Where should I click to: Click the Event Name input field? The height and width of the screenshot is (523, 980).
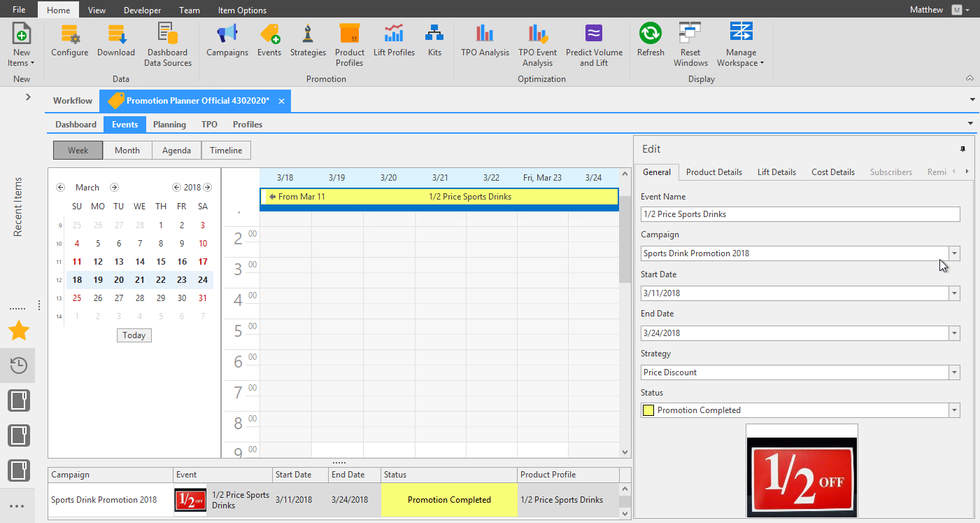(800, 214)
